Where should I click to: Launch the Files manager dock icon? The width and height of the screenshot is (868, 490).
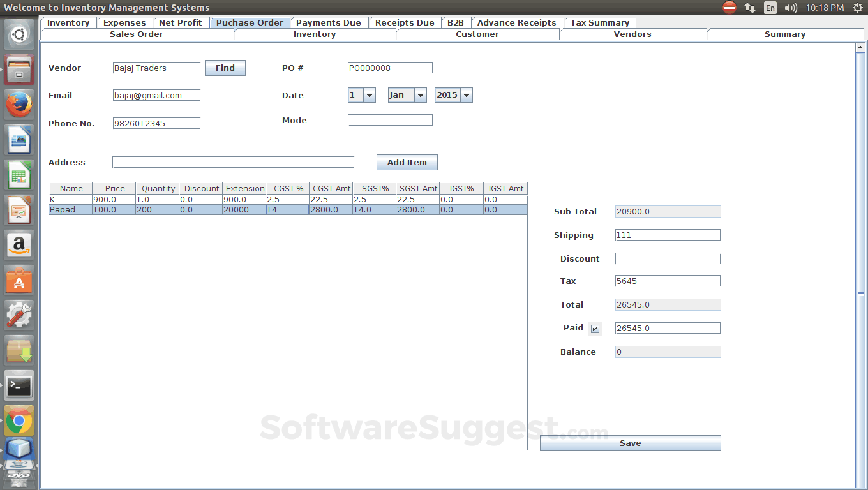(x=19, y=70)
